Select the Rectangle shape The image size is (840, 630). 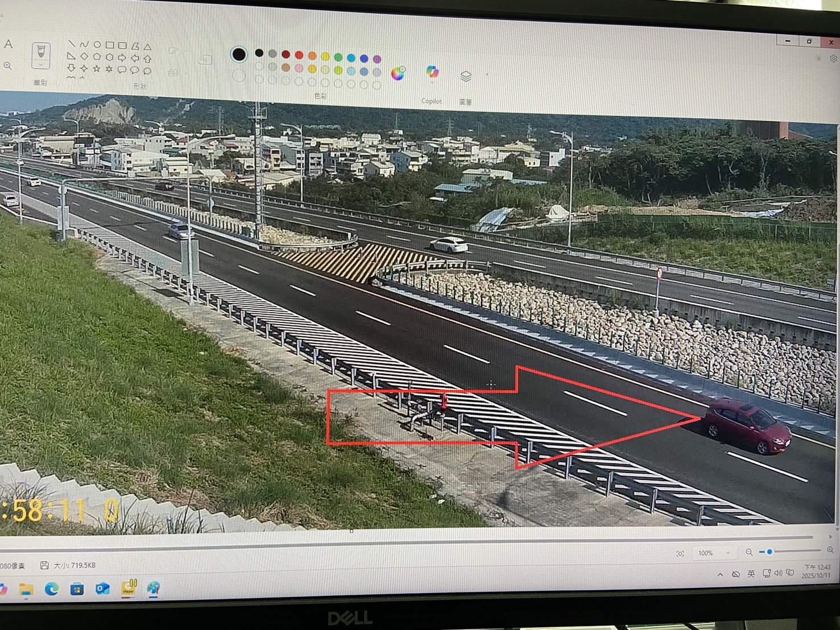[x=110, y=45]
